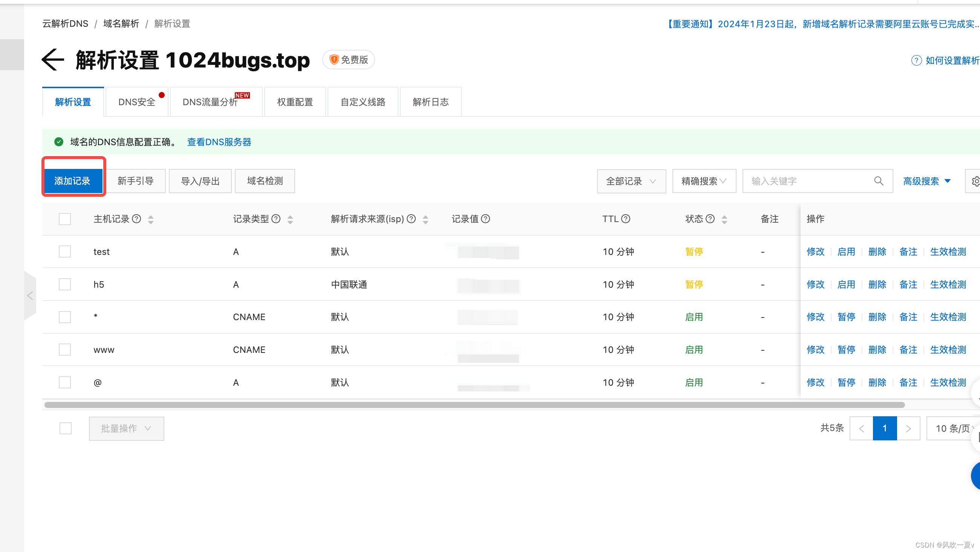This screenshot has width=980, height=552.
Task: Click the 新手引导 button
Action: click(135, 181)
